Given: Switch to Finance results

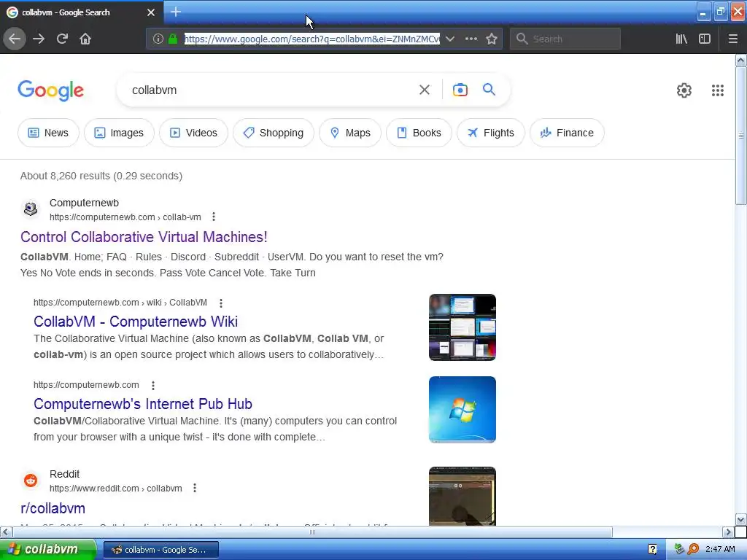Looking at the screenshot, I should (x=567, y=133).
